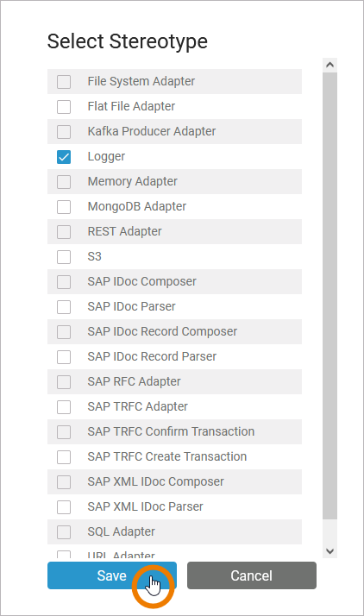Uncheck the Logger checkbox
The width and height of the screenshot is (364, 616).
(64, 157)
